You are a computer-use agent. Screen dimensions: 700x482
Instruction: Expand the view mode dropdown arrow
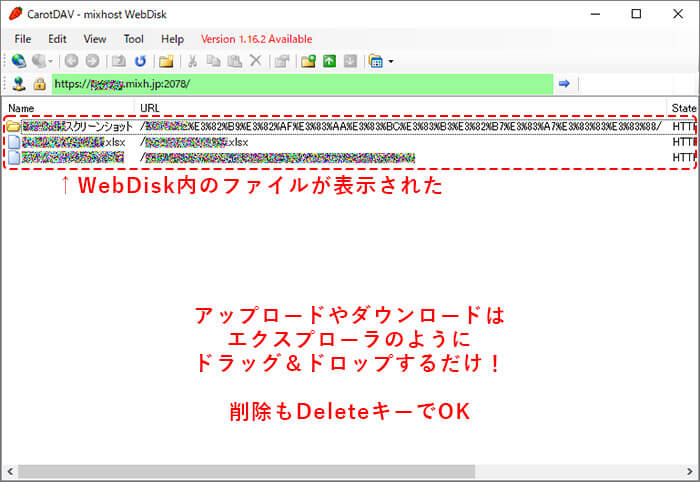[x=391, y=61]
